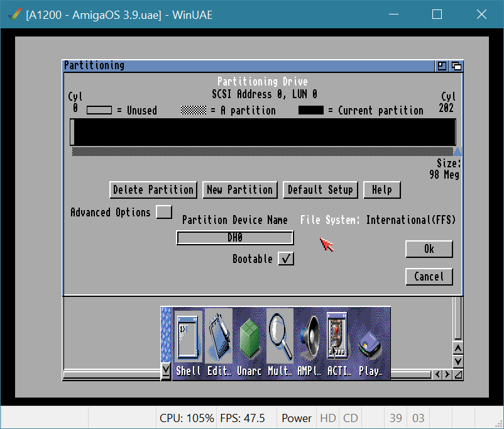Click the Unused legend swatch
The image size is (504, 429).
coord(99,110)
